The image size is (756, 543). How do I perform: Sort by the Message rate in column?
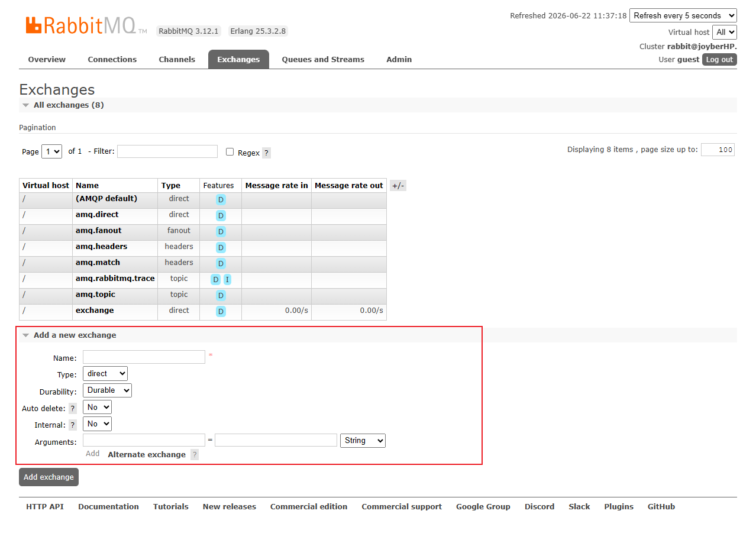pyautogui.click(x=276, y=186)
